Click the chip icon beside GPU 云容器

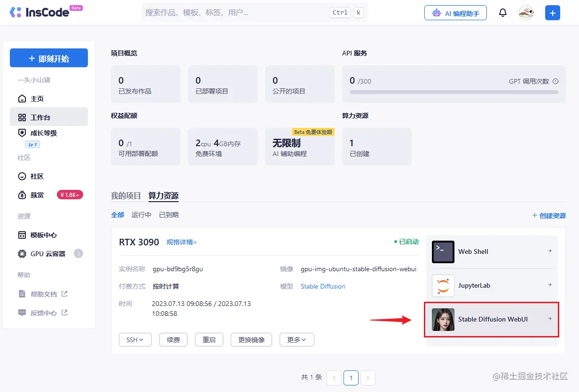[22, 254]
